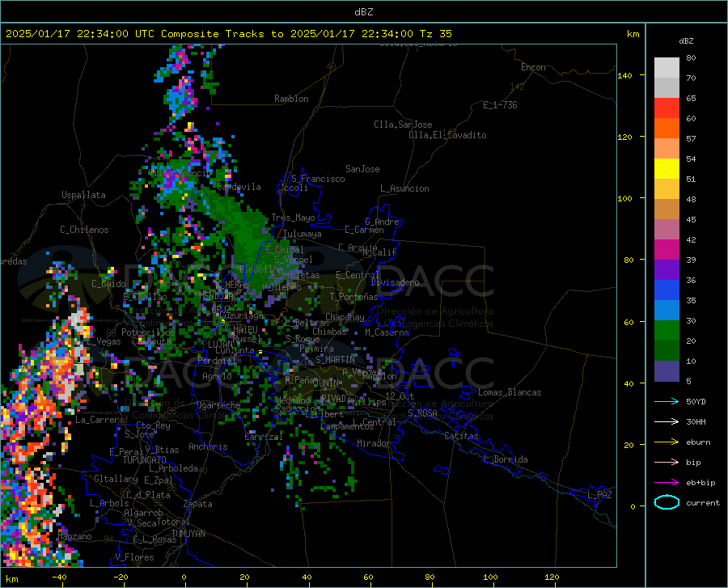Click the 'Tres_Mayo' place label
Image resolution: width=728 pixels, height=588 pixels.
point(293,218)
